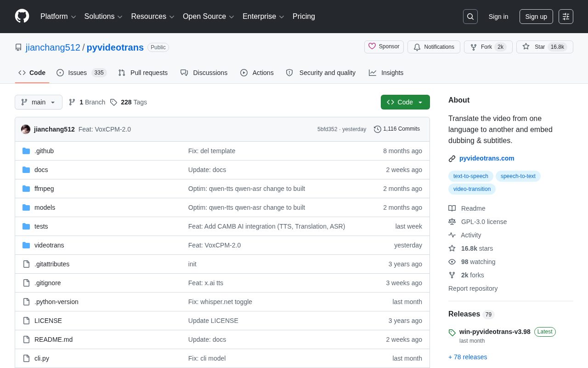Viewport: 588px width, 368px height.
Task: Click the license scale icon
Action: click(452, 222)
